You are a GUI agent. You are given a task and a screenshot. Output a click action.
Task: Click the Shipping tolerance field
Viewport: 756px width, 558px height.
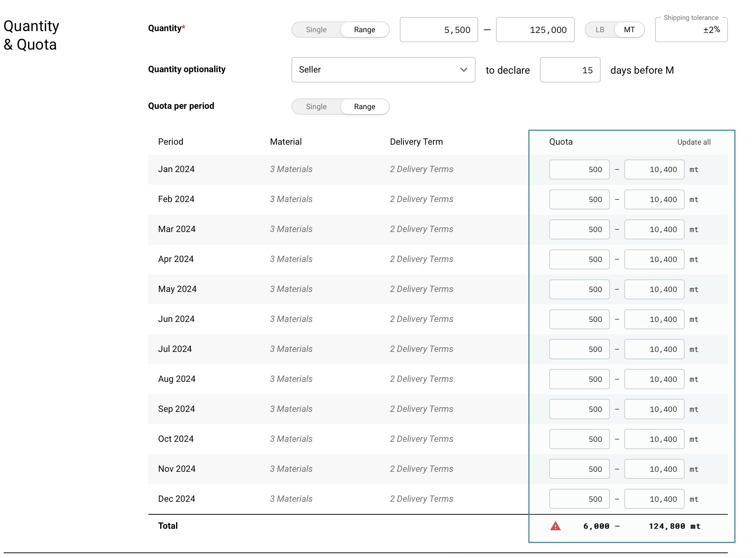click(x=691, y=30)
